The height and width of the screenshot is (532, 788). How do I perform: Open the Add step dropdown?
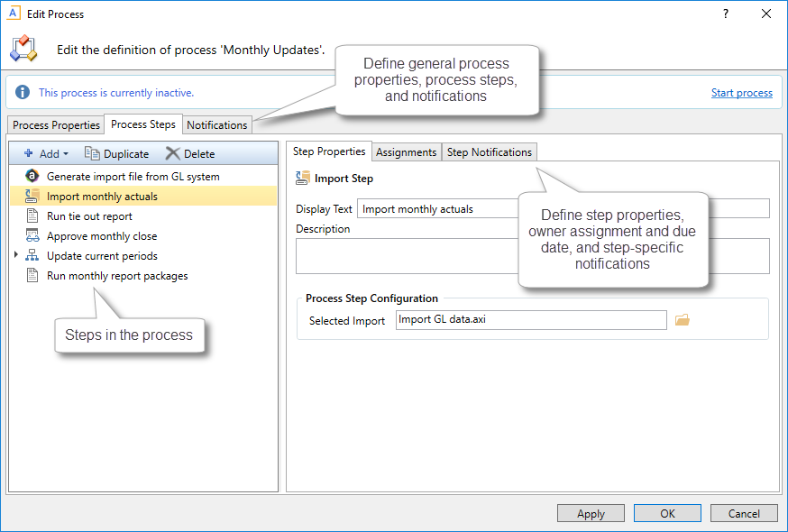[x=46, y=154]
